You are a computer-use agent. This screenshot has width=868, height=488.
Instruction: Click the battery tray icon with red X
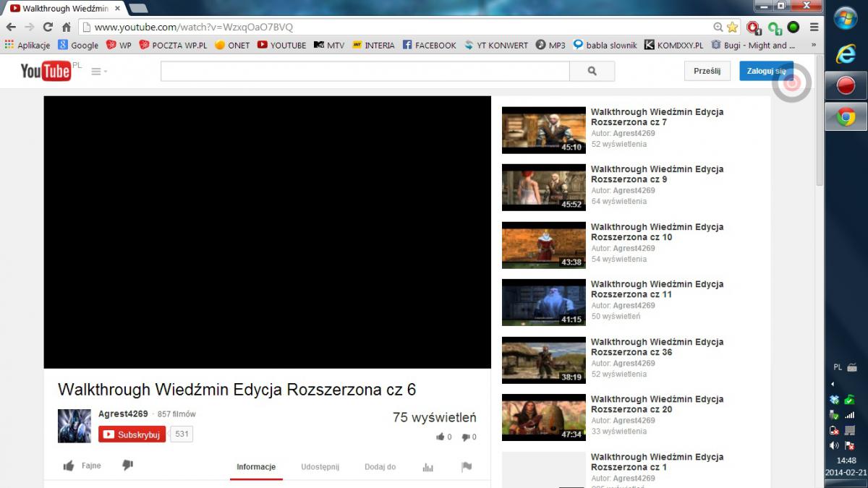click(834, 430)
